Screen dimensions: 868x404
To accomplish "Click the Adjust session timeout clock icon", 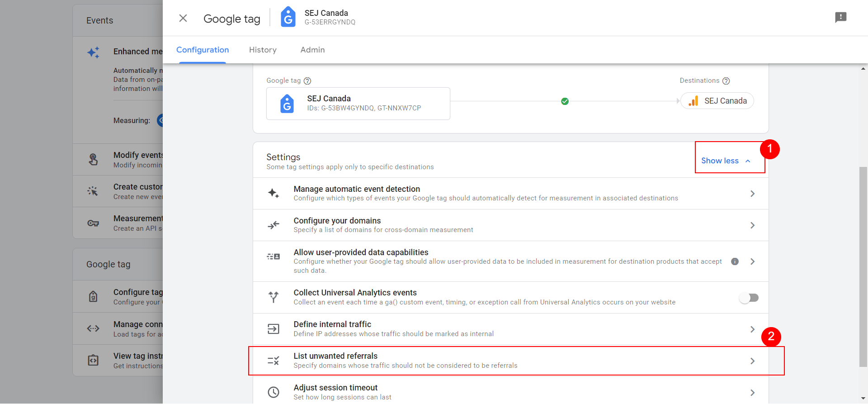I will (274, 392).
